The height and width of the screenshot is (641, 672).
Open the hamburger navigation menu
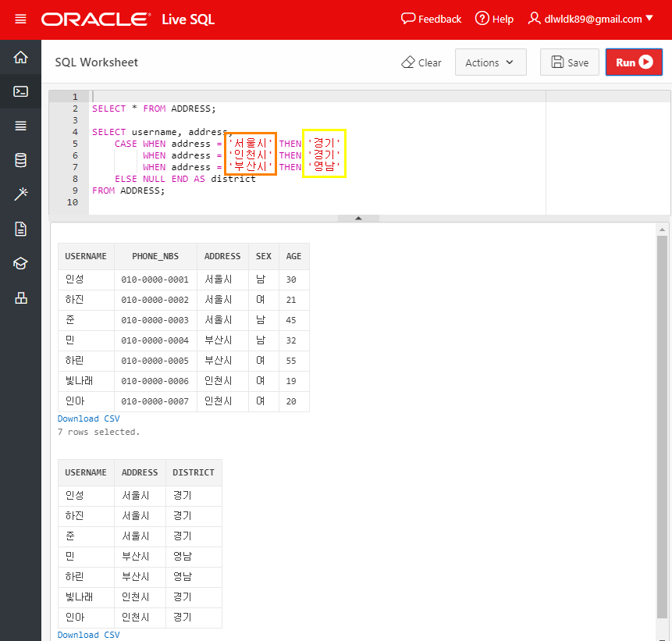(x=20, y=20)
